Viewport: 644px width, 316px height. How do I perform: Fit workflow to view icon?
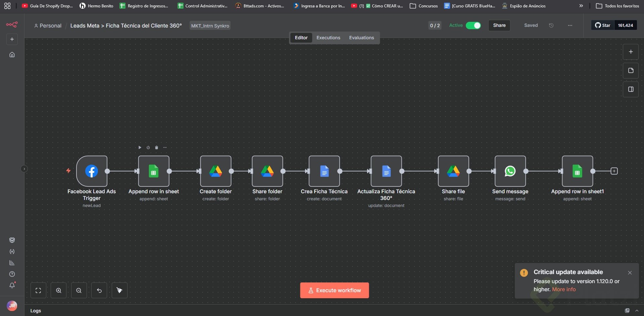click(38, 291)
